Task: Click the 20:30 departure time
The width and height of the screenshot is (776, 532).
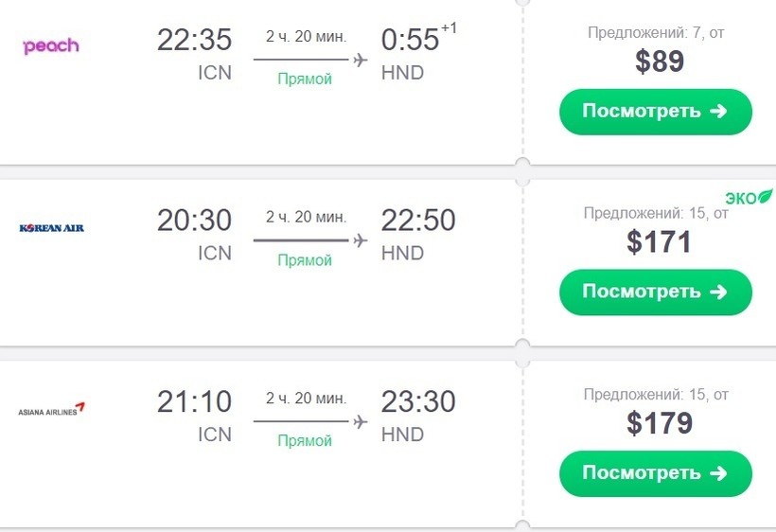Action: pos(194,220)
